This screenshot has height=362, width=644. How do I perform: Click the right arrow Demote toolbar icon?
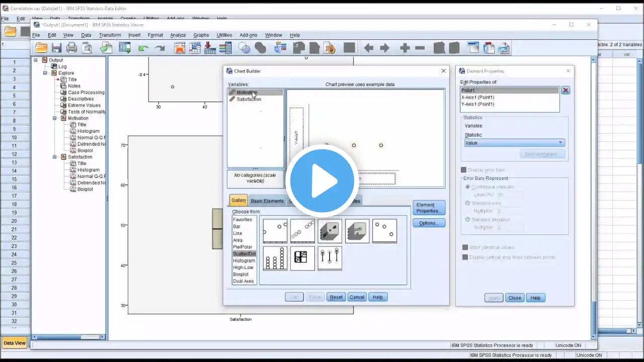coord(385,48)
